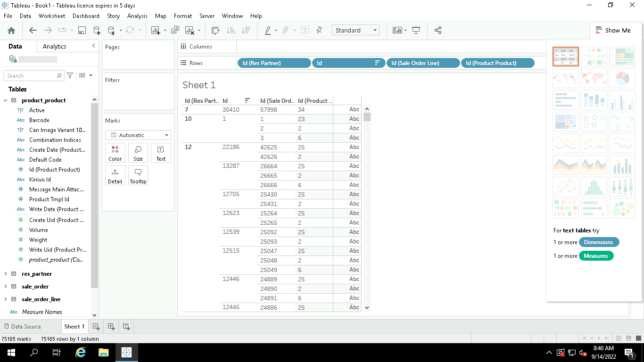Image resolution: width=644 pixels, height=362 pixels.
Task: Click the New Worksheet tab icon at bottom
Action: [96, 326]
